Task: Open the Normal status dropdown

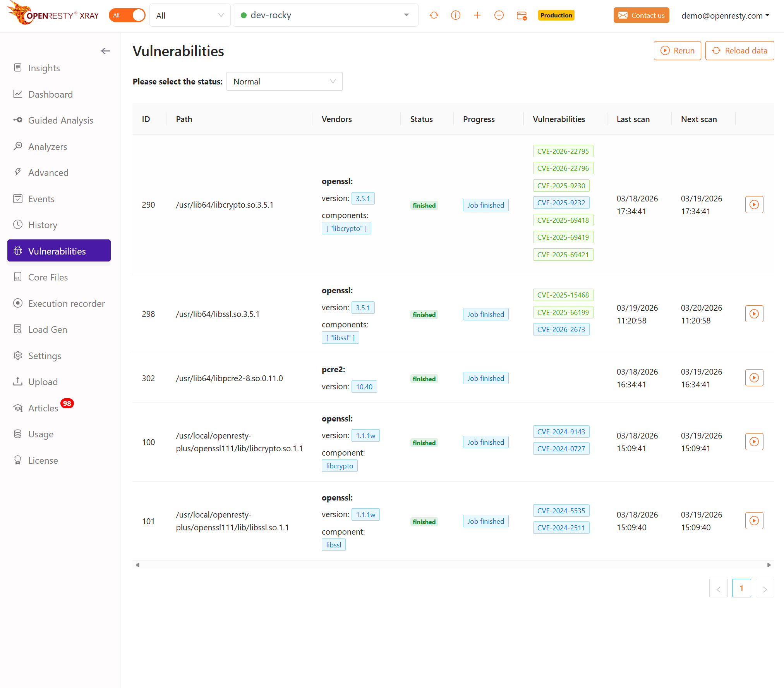Action: coord(284,82)
